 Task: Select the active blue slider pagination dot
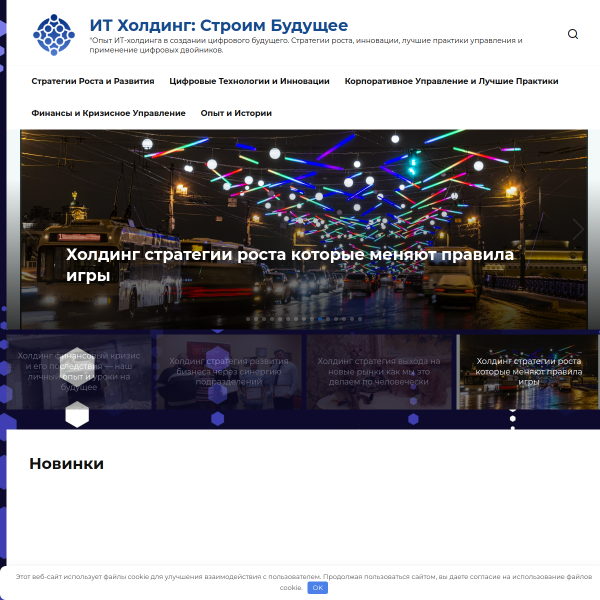[x=320, y=319]
